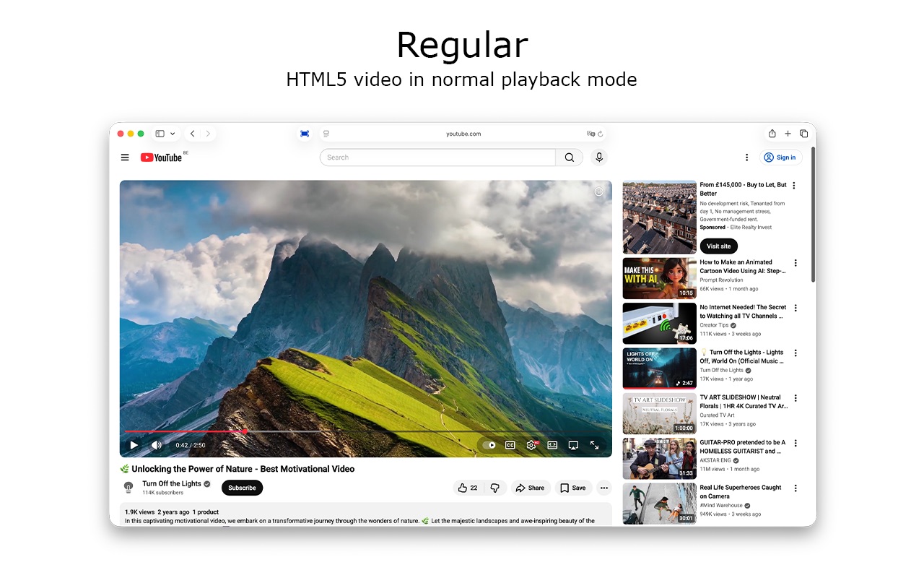Open more actions next to Save

pyautogui.click(x=604, y=488)
